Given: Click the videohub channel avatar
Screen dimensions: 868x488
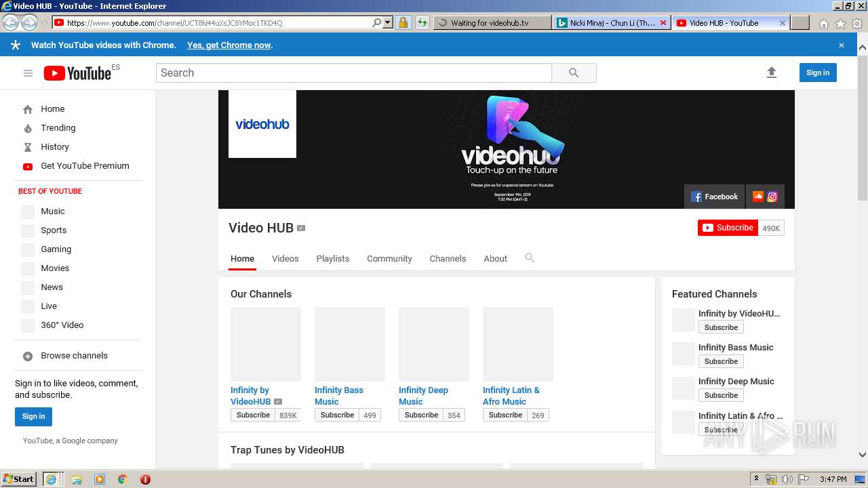Looking at the screenshot, I should (262, 124).
